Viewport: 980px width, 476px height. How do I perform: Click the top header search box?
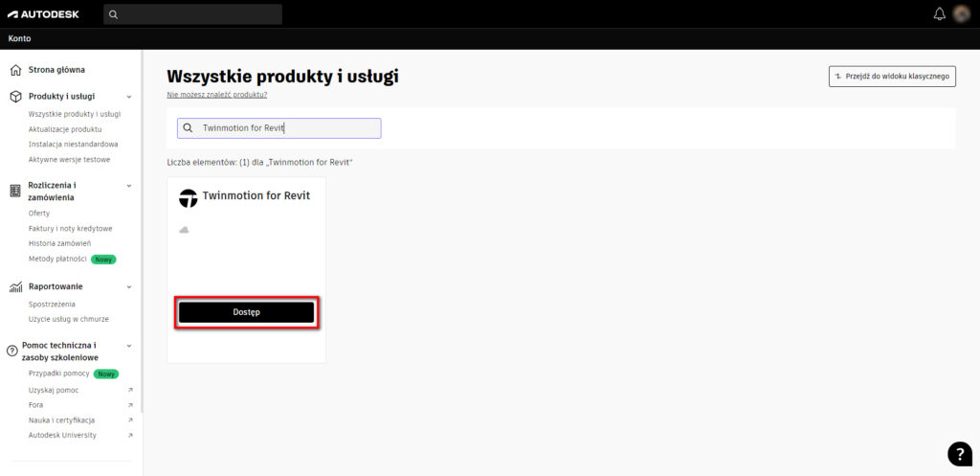click(x=192, y=14)
